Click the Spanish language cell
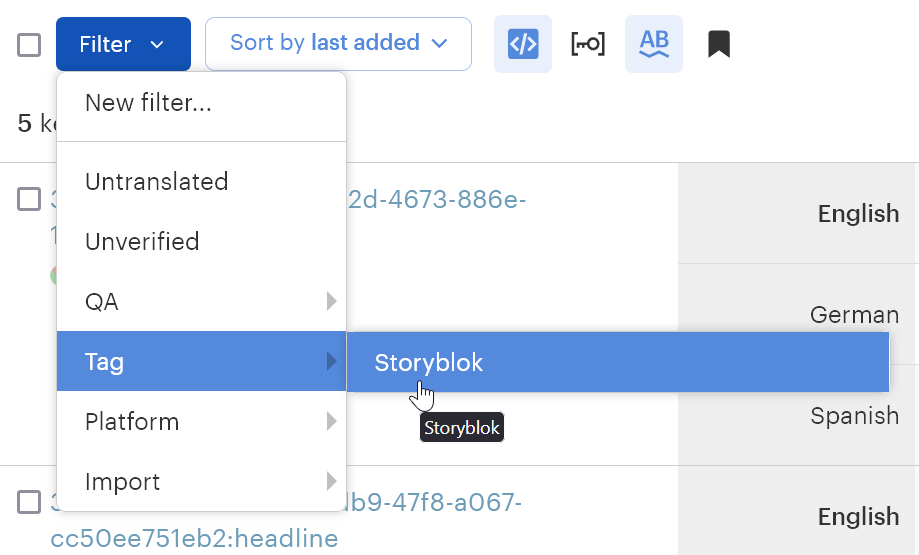The image size is (919, 555). 854,416
